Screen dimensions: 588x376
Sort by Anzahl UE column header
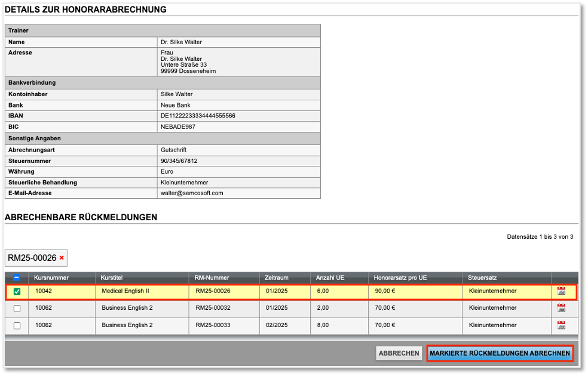click(330, 278)
